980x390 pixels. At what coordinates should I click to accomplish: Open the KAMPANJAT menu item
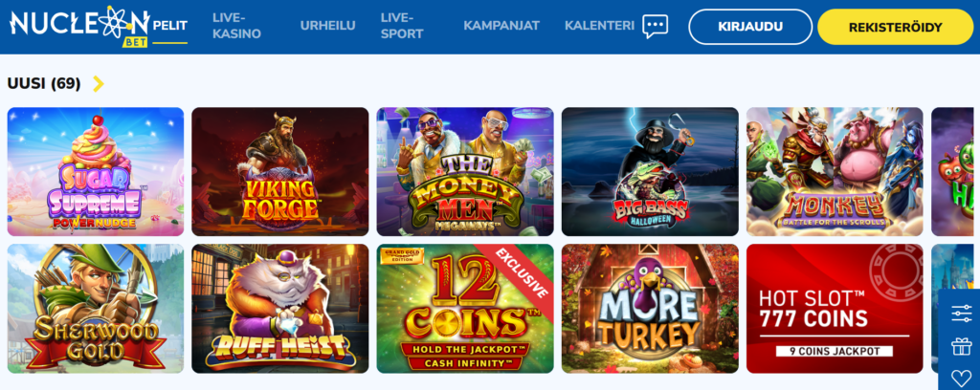point(501,26)
